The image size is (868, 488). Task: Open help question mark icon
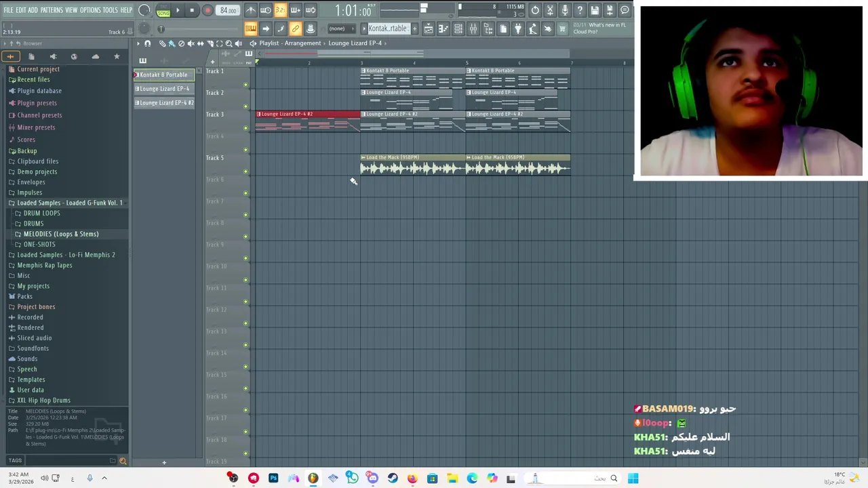[x=580, y=10]
